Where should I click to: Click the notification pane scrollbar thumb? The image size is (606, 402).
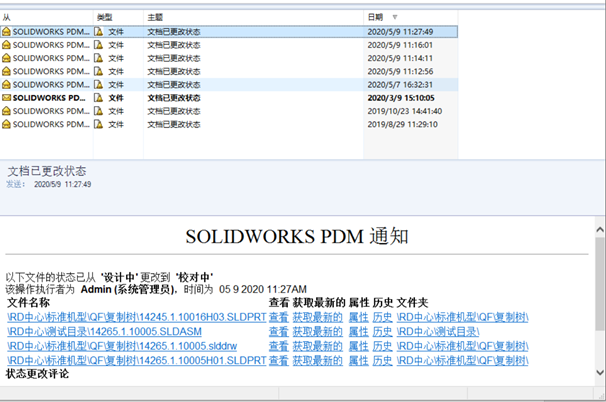600,284
